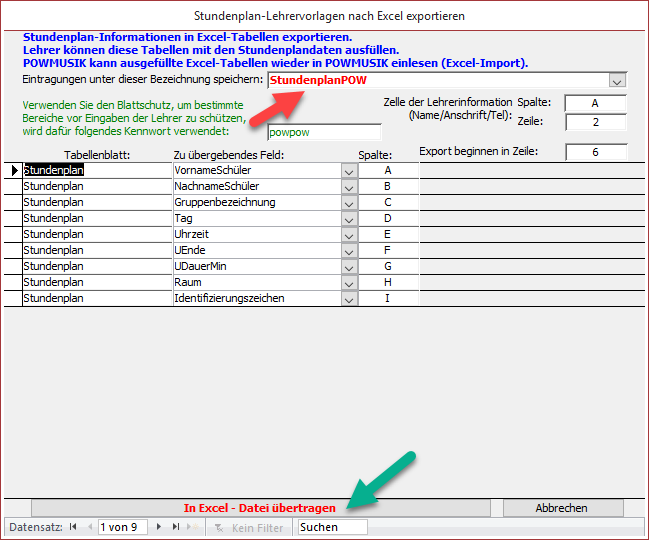This screenshot has width=649, height=540.
Task: Open the Bezeichnung dropdown with StundenplanPOW
Action: [x=617, y=81]
